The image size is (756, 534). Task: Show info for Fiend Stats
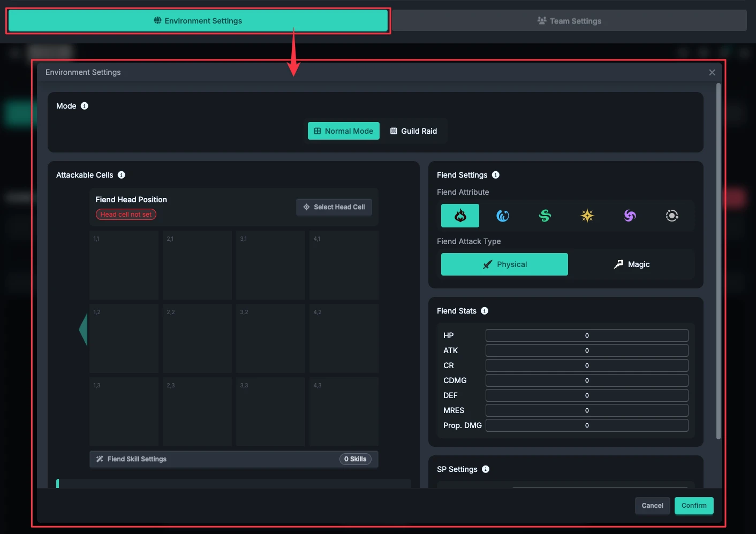[x=485, y=311]
